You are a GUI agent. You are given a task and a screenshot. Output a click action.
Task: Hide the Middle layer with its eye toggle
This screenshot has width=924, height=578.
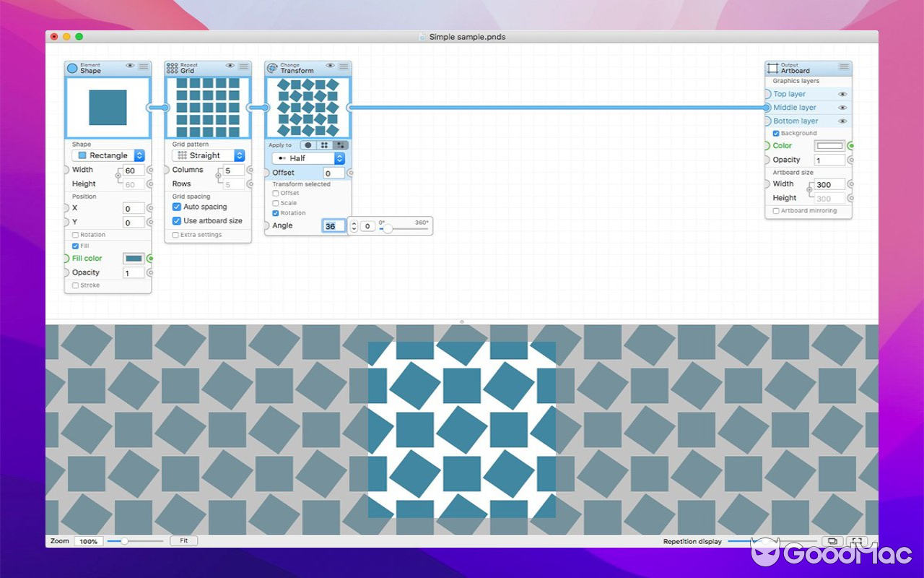pyautogui.click(x=841, y=107)
